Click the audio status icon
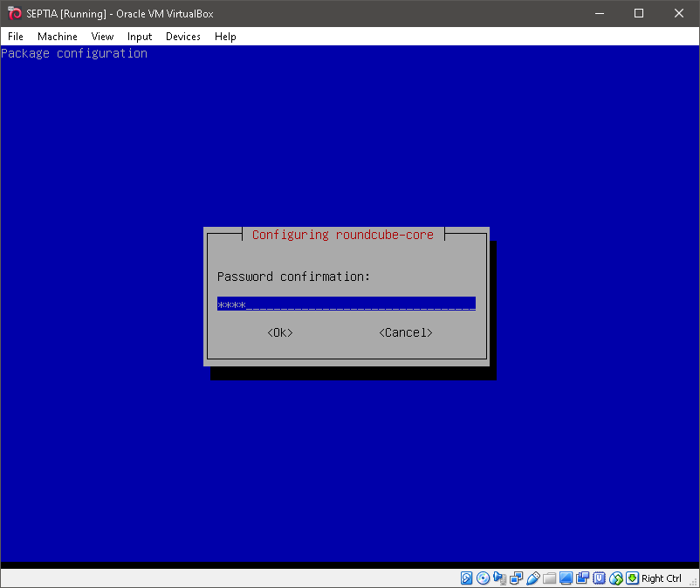The height and width of the screenshot is (588, 700). (x=499, y=578)
